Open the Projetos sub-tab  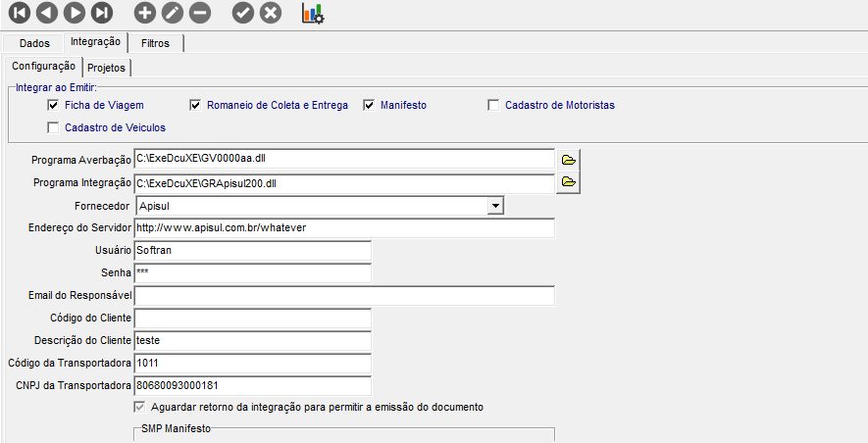(108, 68)
